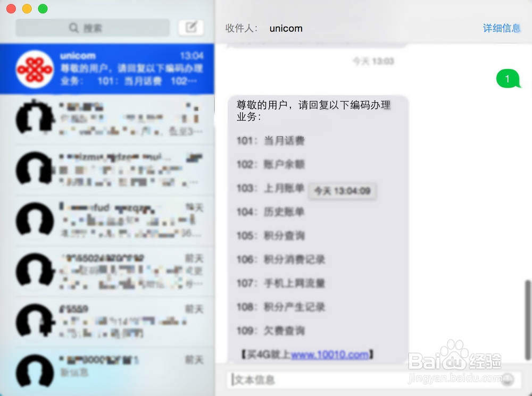
Task: Click the recipient name unicom in the header
Action: (x=286, y=29)
